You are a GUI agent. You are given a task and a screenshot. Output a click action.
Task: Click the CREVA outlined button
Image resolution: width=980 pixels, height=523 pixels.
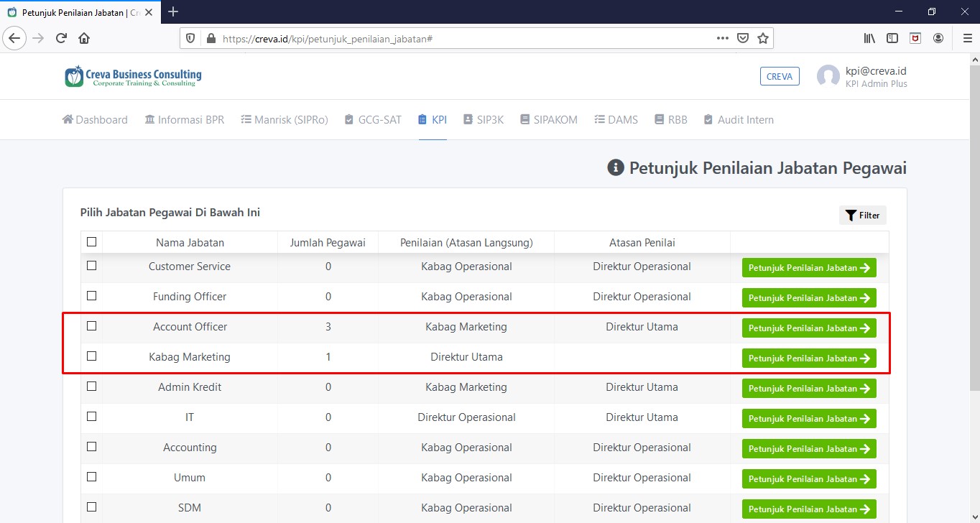(780, 76)
